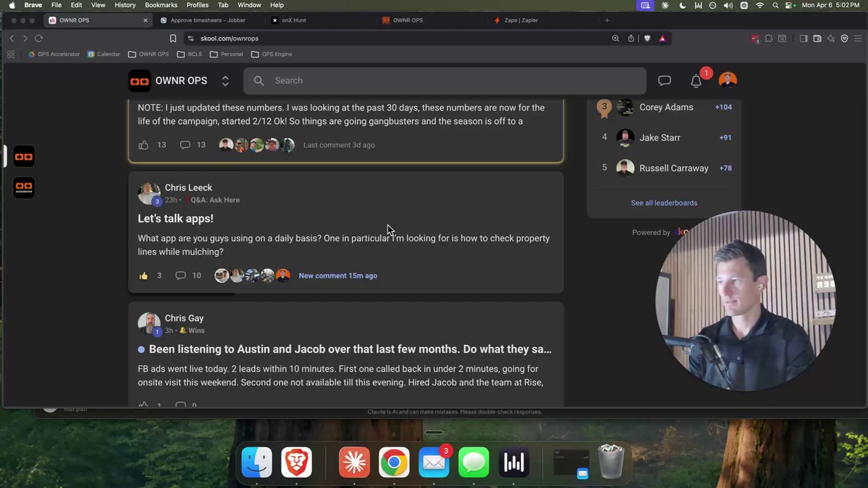Select the OWNR OPS icon in left sidebar
Image resolution: width=868 pixels, height=488 pixels.
[x=24, y=157]
